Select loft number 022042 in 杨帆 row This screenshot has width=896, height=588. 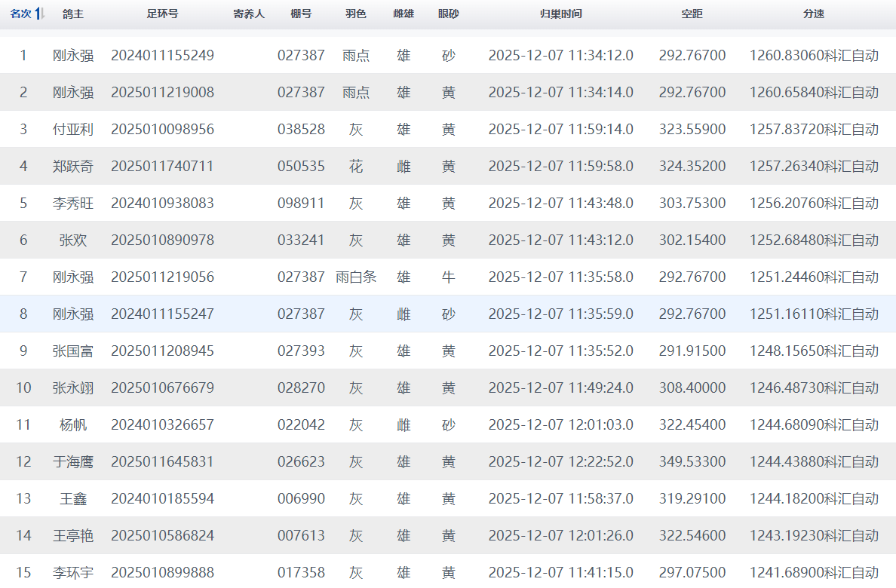[301, 425]
